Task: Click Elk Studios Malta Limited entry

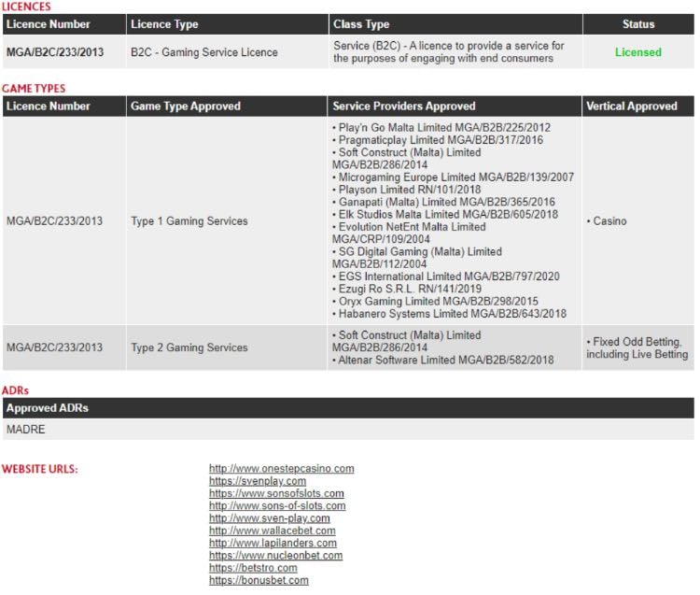Action: 445,215
